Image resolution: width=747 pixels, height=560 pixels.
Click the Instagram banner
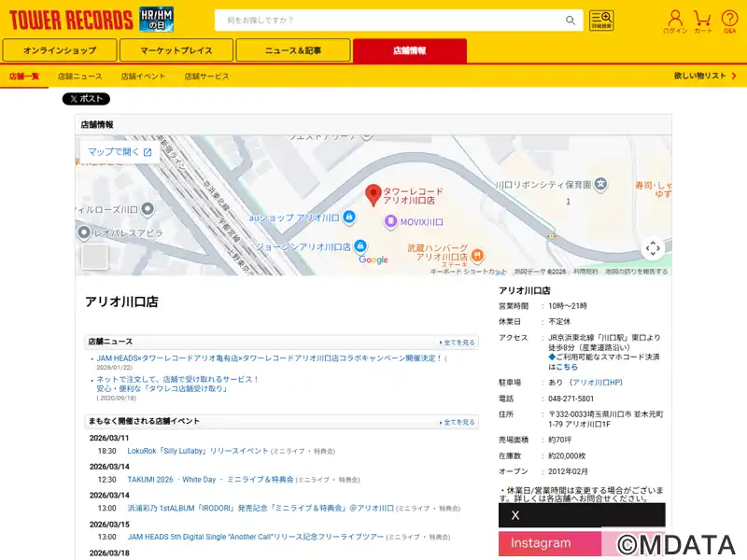coord(582,543)
